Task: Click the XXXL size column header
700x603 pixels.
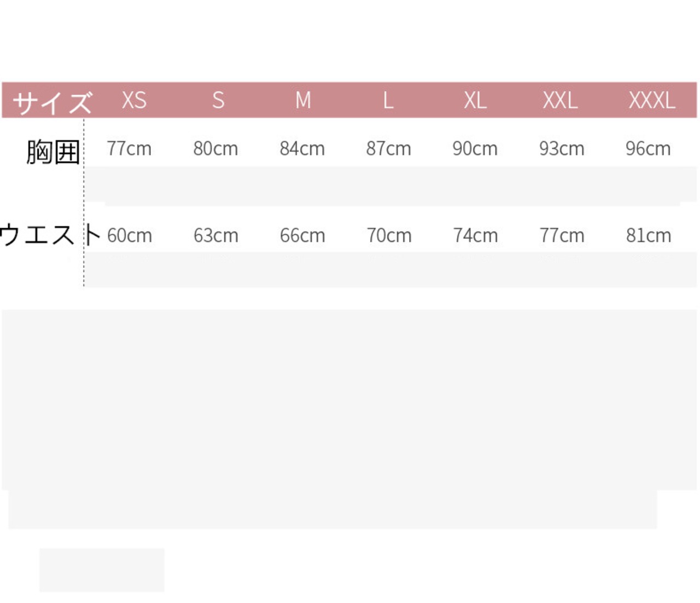Action: click(x=652, y=100)
